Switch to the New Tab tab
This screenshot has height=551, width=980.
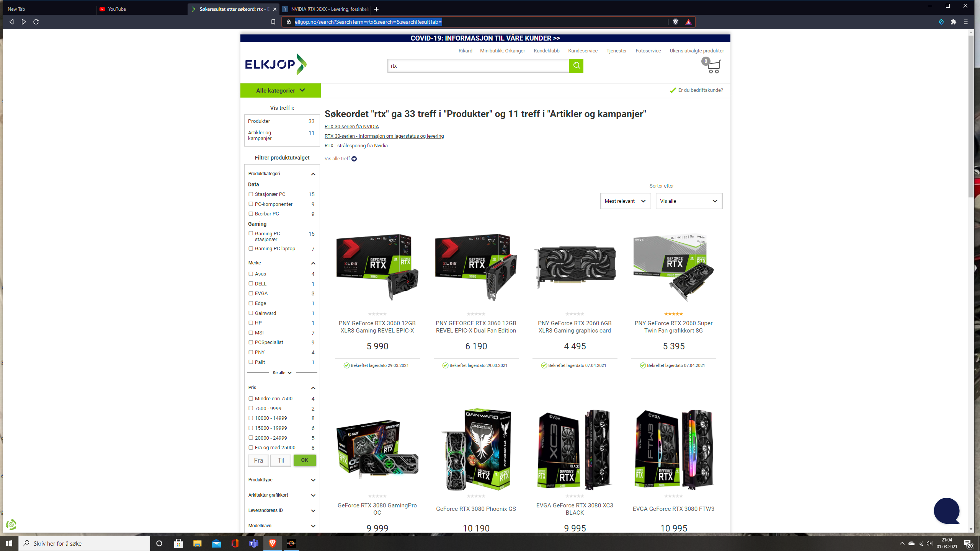point(50,9)
